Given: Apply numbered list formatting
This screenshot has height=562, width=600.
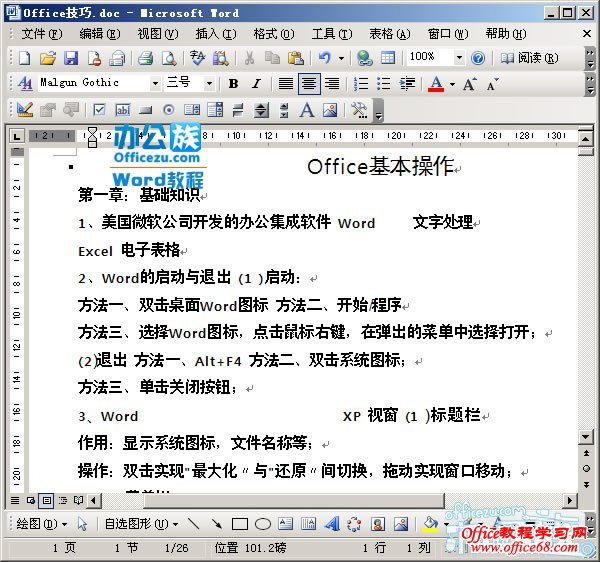Looking at the screenshot, I should click(x=361, y=83).
